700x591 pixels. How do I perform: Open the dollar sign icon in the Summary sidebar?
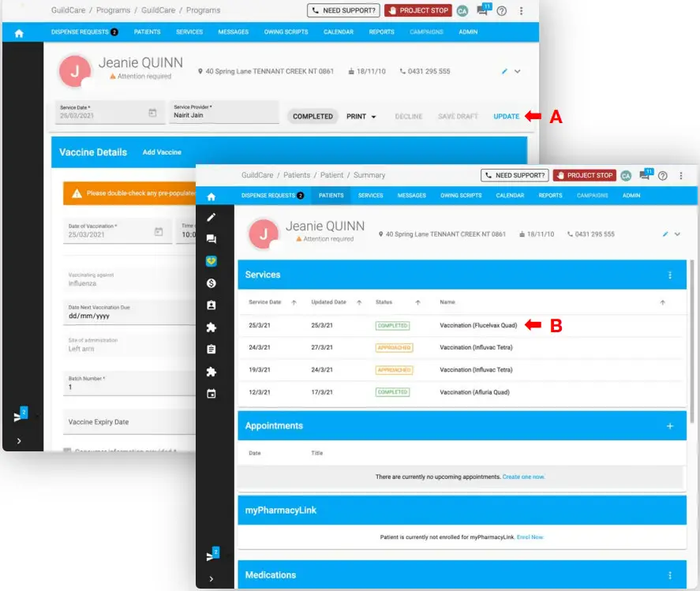pos(211,283)
